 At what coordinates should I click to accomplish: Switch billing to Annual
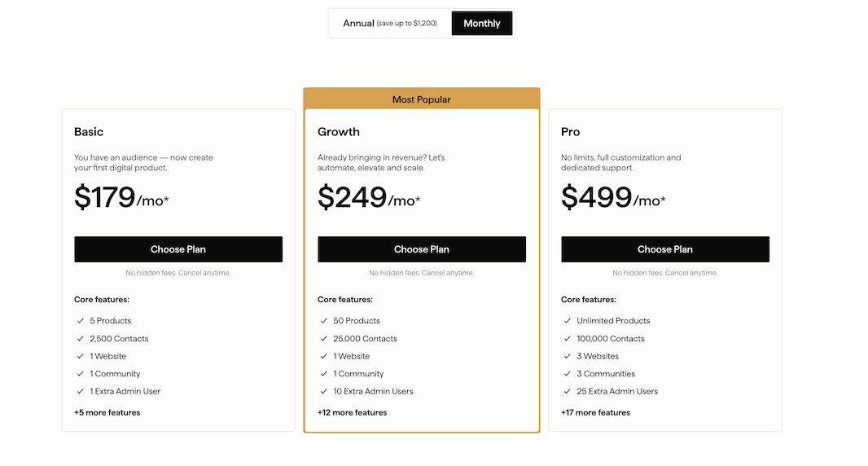click(389, 24)
